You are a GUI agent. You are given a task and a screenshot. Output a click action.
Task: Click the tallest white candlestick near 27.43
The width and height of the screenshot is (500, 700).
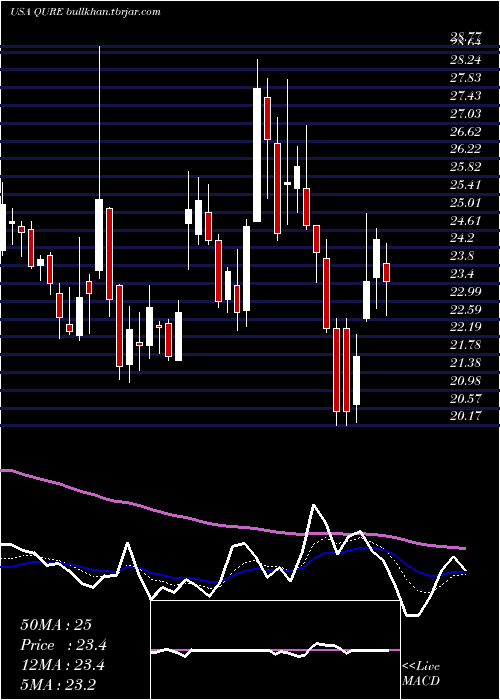[257, 155]
